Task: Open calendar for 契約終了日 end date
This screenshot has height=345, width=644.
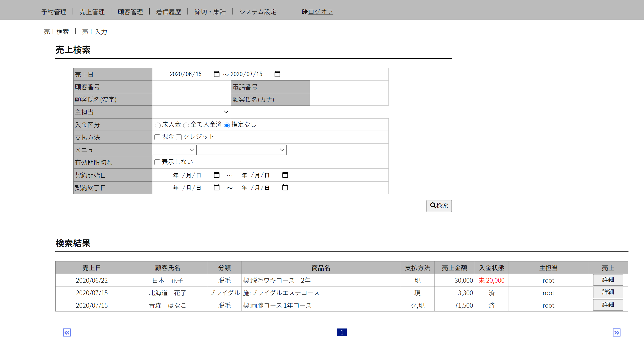Action: (285, 187)
